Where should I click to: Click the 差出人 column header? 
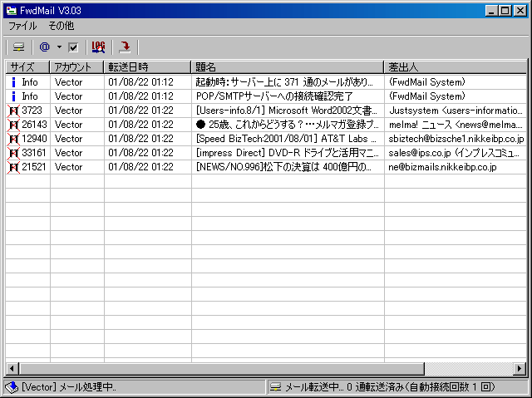[x=454, y=66]
